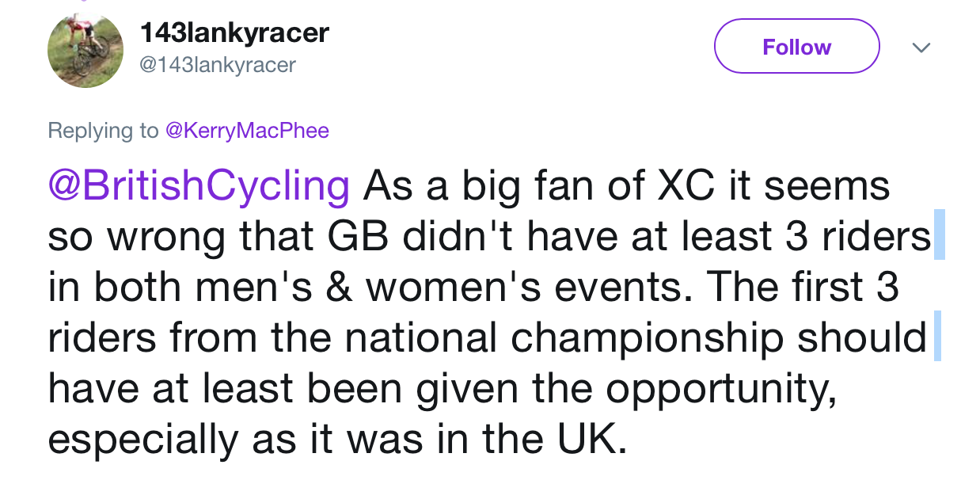Open the 143lankyracer profile avatar

tap(85, 50)
